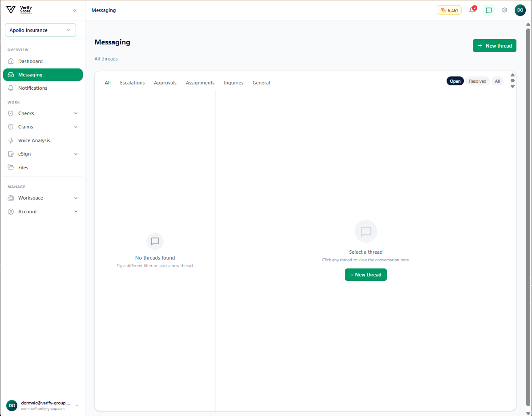Click the 6,461 credits badge
The width and height of the screenshot is (532, 416).
[x=449, y=11]
